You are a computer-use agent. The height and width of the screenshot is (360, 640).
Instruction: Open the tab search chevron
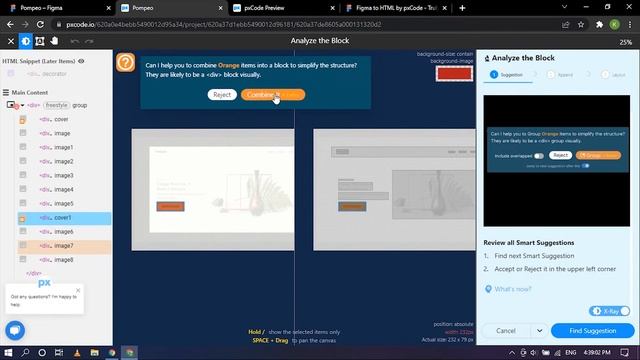(564, 7)
